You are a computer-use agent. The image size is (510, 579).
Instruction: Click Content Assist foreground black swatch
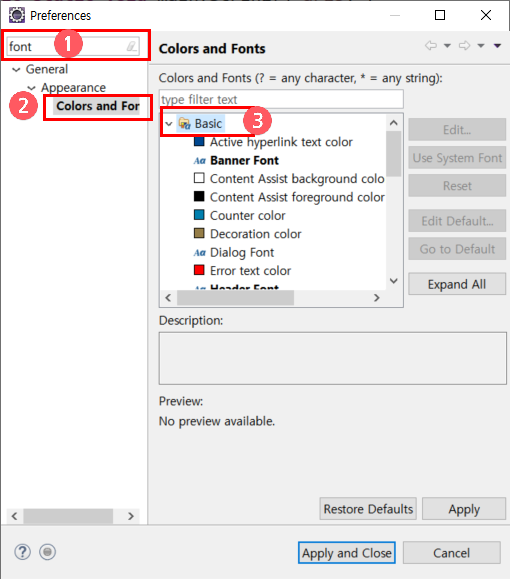click(x=199, y=196)
